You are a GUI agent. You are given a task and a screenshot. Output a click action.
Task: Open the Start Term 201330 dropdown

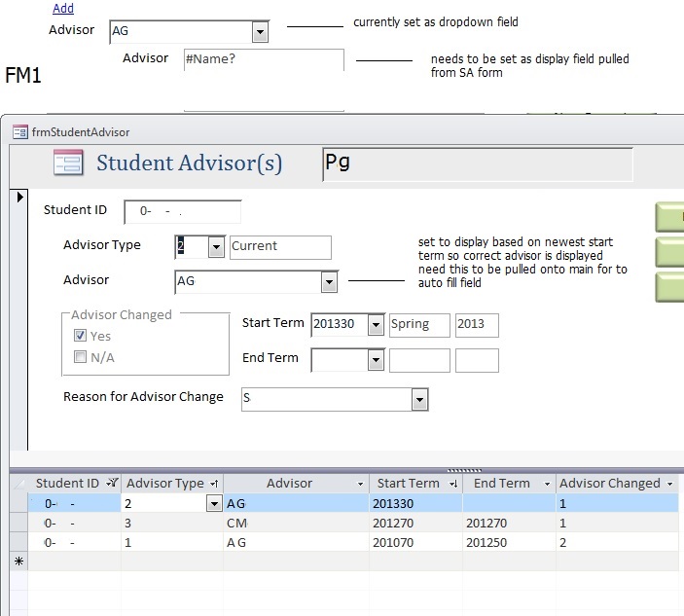tap(376, 325)
